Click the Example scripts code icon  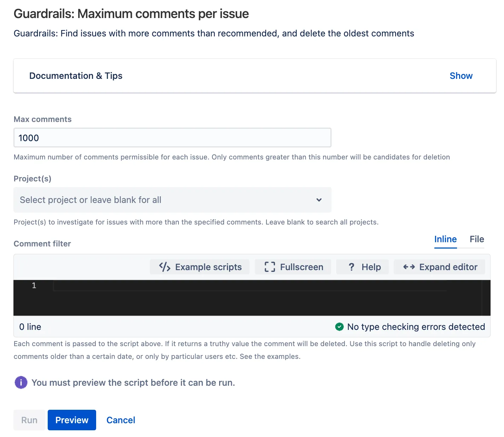[x=165, y=267]
